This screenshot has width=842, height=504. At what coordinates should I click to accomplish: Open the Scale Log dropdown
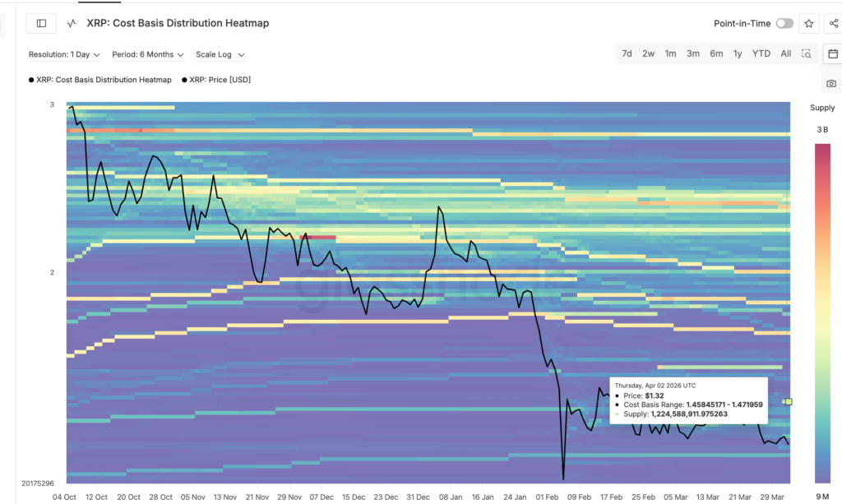(x=220, y=54)
